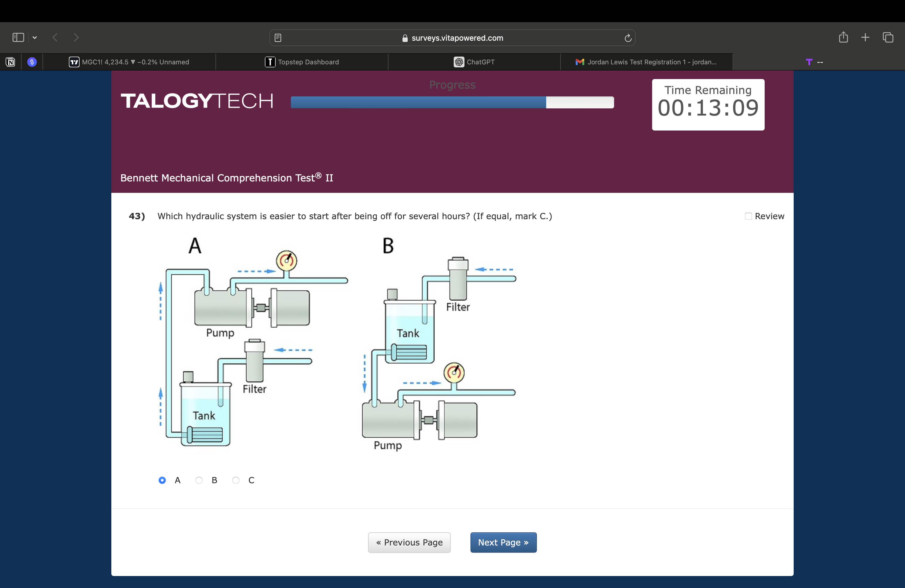905x588 pixels.
Task: Open the Reader view icon in address bar
Action: click(x=278, y=38)
